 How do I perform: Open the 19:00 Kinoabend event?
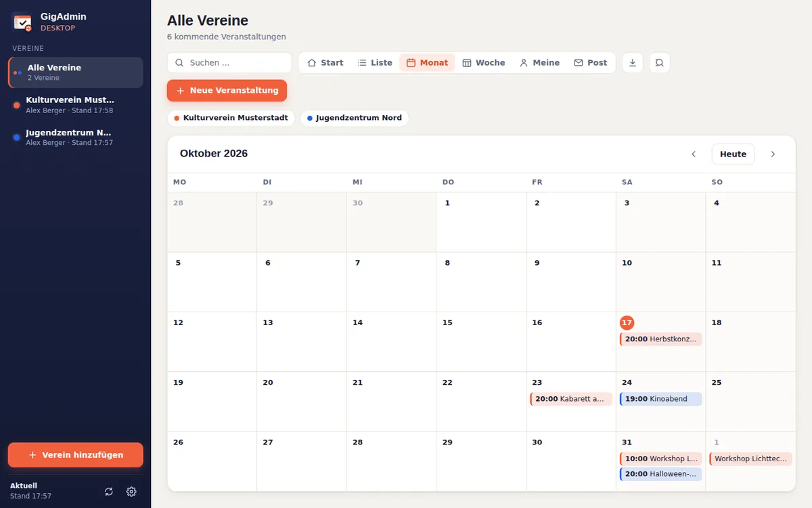click(x=660, y=399)
